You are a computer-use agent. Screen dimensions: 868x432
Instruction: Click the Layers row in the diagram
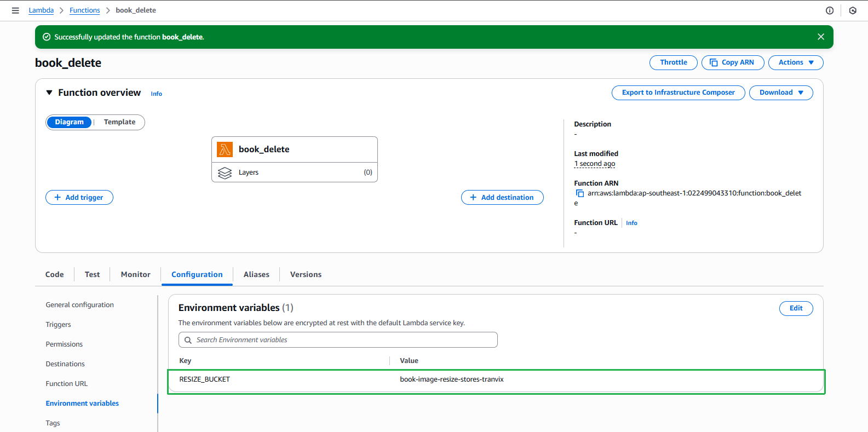[x=295, y=172]
